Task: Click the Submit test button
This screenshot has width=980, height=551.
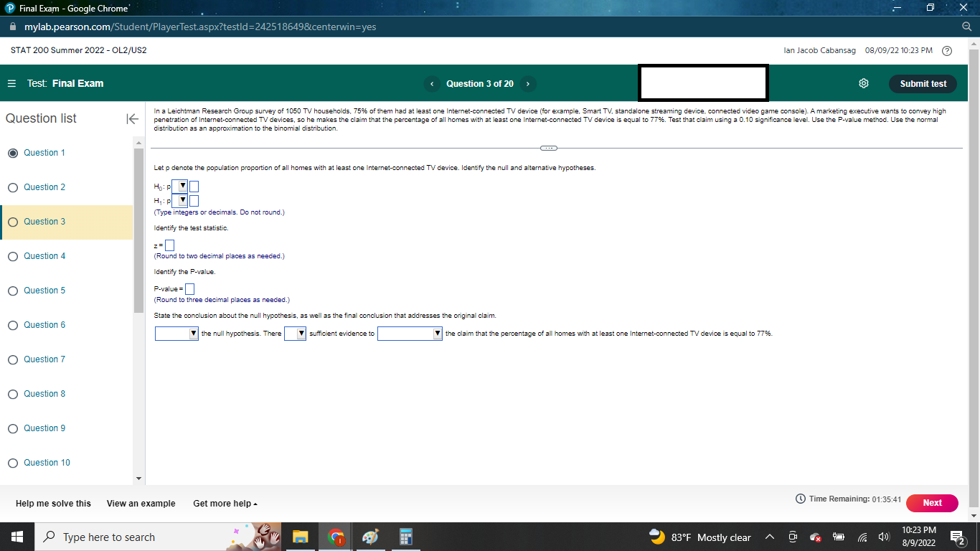Action: pyautogui.click(x=923, y=83)
